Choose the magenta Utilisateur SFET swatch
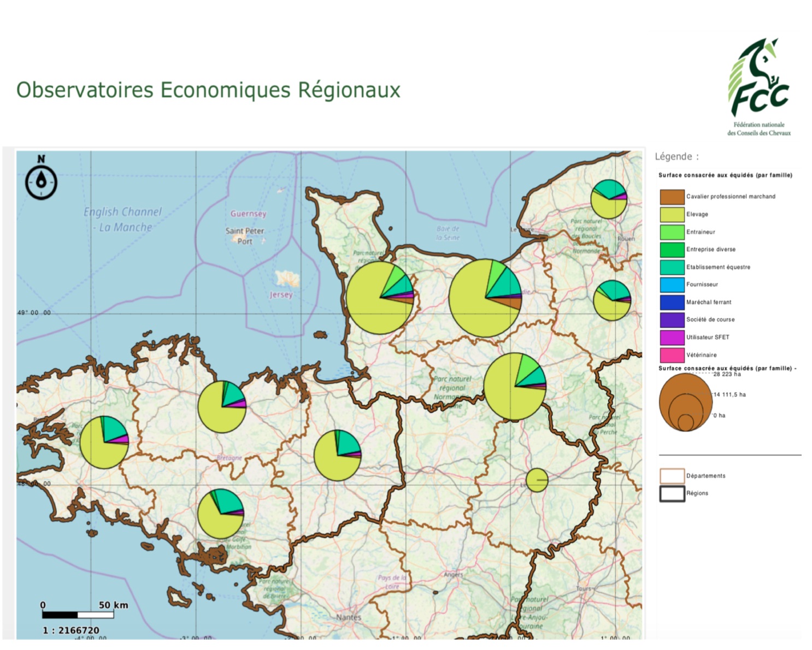Viewport: 812px width, 650px height. pyautogui.click(x=672, y=337)
